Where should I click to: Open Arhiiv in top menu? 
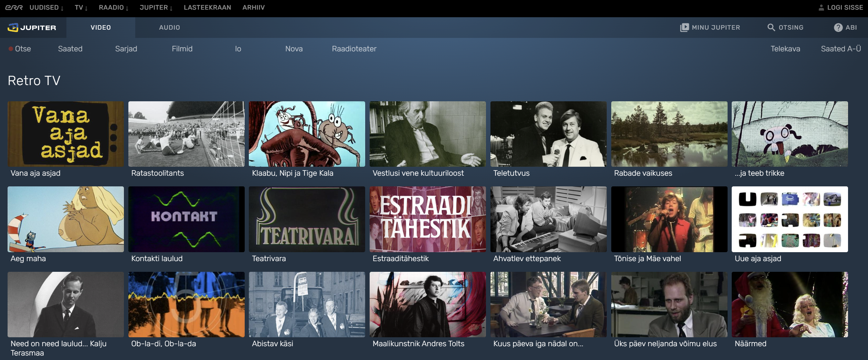click(x=254, y=8)
